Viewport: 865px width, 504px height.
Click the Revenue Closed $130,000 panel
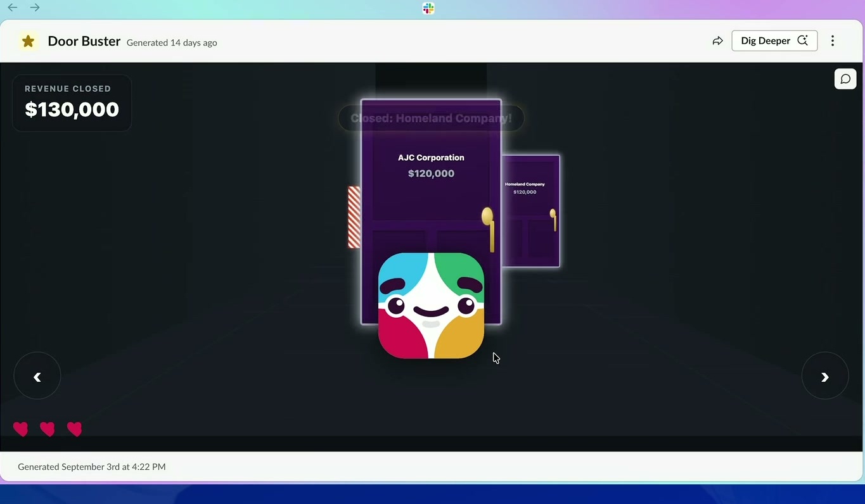coord(72,103)
